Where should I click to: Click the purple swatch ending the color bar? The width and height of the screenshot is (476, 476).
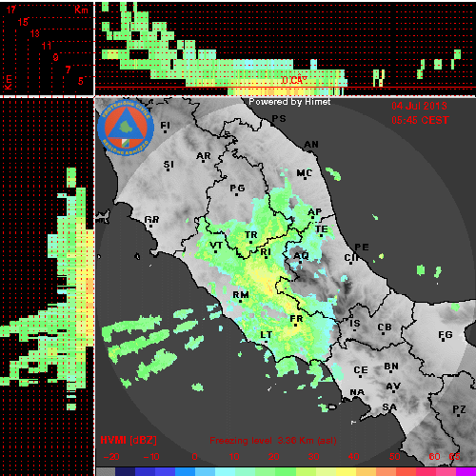pyautogui.click(x=466, y=471)
